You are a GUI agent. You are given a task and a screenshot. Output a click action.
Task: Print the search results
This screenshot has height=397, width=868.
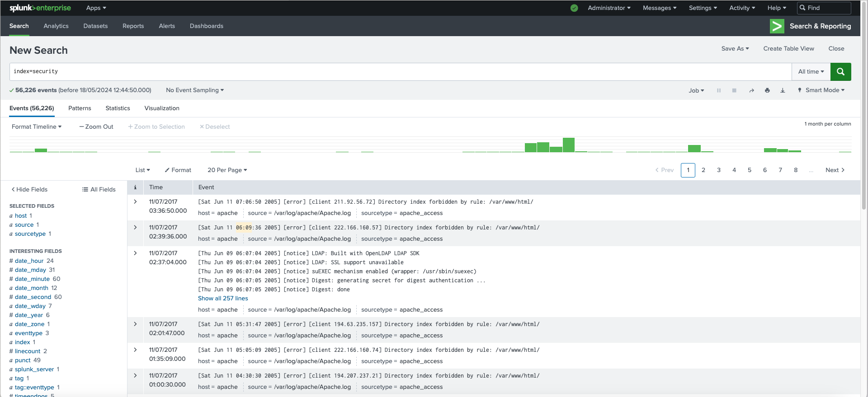pos(767,90)
